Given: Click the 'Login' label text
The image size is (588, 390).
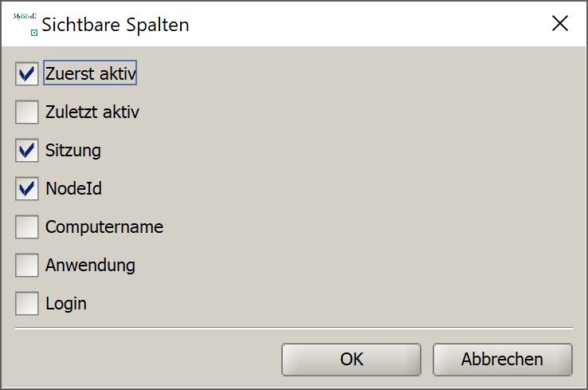Looking at the screenshot, I should 66,304.
